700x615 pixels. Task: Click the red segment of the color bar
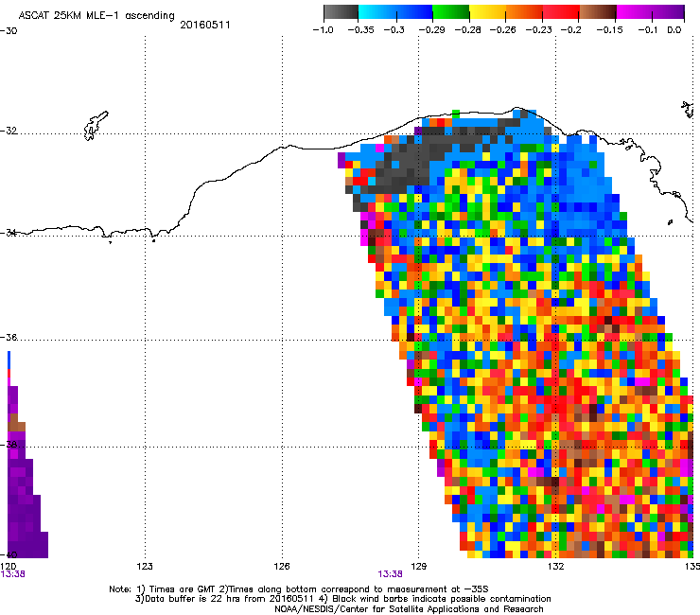pyautogui.click(x=561, y=11)
